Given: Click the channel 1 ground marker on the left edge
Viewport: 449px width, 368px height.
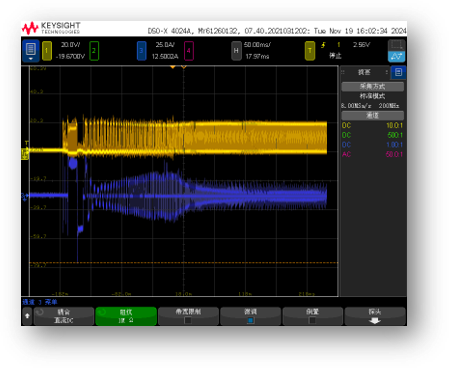Looking at the screenshot, I should pyautogui.click(x=25, y=154).
